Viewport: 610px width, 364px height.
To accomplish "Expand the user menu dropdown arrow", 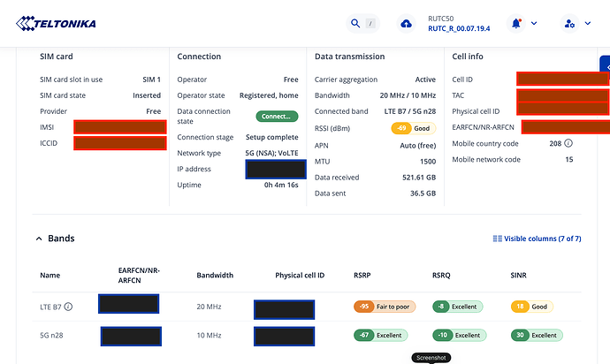I will pos(587,24).
